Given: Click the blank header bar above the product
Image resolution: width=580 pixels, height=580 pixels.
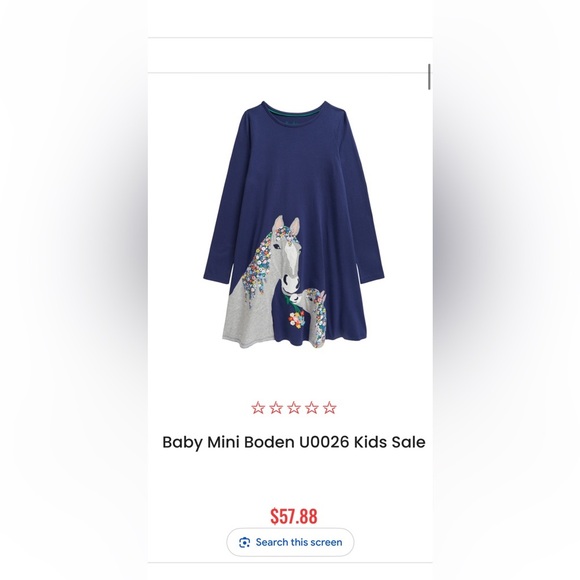Looking at the screenshot, I should coord(290,55).
